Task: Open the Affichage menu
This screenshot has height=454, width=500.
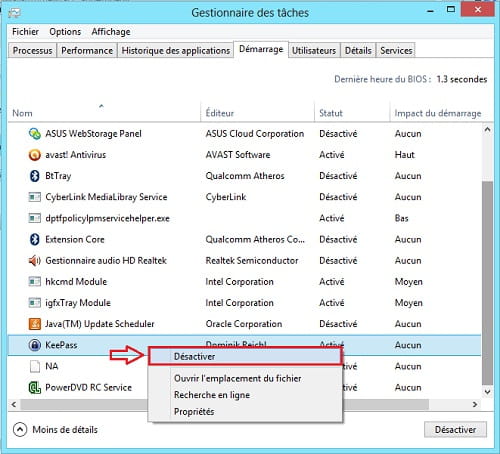Action: point(111,32)
